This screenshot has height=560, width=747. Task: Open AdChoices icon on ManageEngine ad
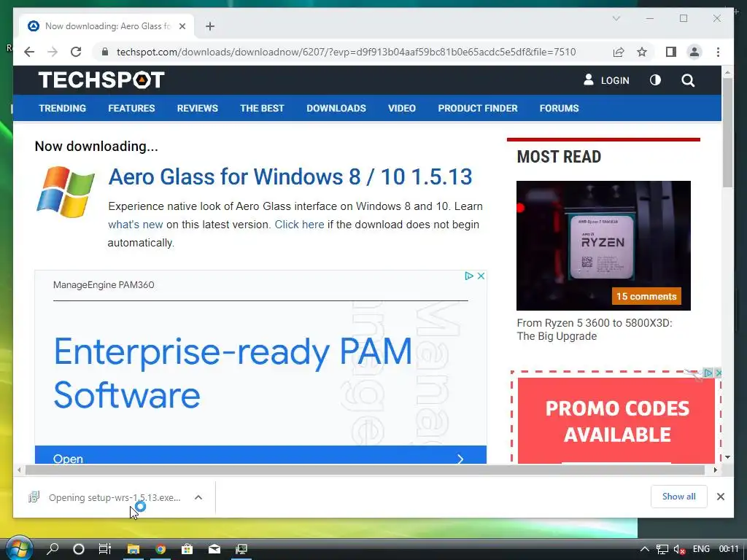469,276
